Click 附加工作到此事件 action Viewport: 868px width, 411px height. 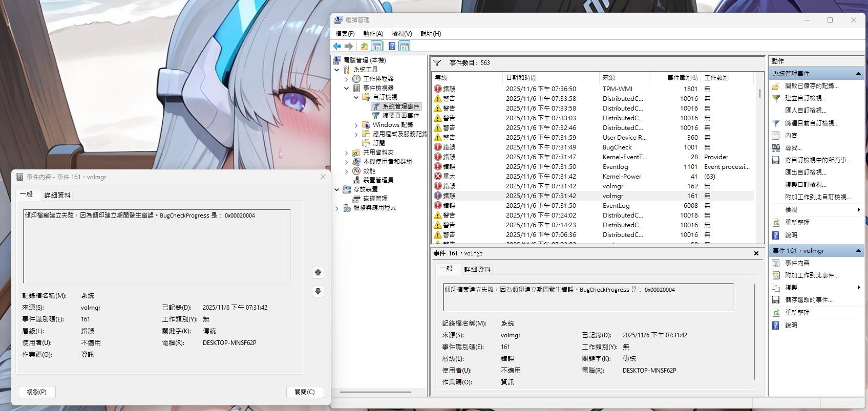pyautogui.click(x=812, y=275)
